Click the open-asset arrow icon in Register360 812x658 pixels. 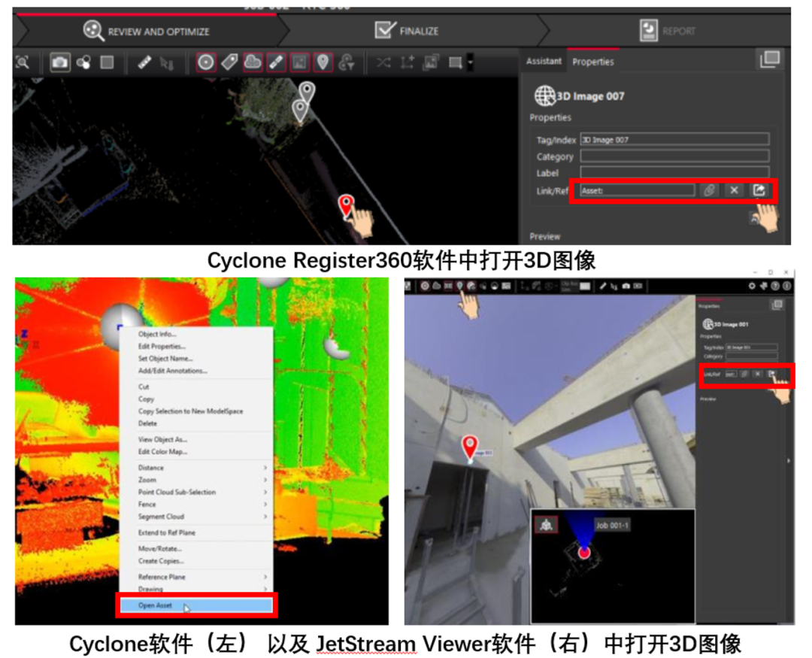759,190
